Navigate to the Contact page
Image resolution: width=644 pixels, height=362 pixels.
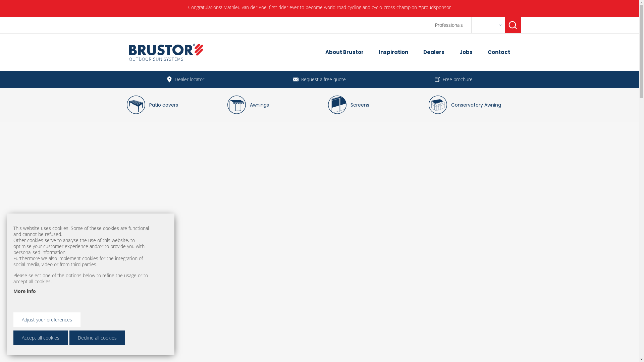click(x=498, y=52)
